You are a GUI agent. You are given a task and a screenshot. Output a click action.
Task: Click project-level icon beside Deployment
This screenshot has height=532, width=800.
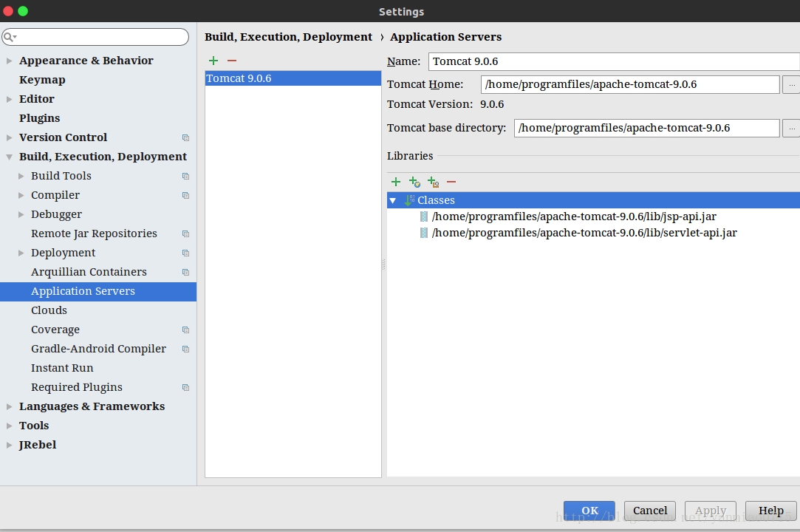click(185, 253)
